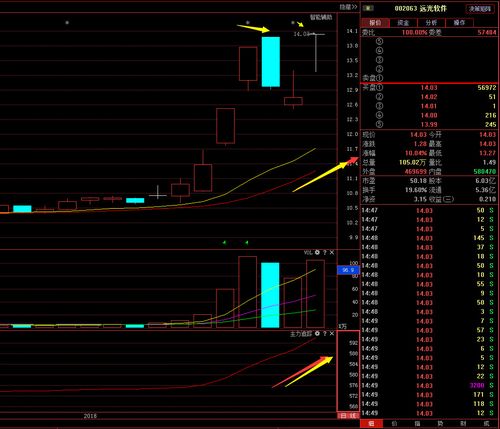500x429 pixels.
Task: Click the button right of 远光软件 title
Action: (x=480, y=9)
